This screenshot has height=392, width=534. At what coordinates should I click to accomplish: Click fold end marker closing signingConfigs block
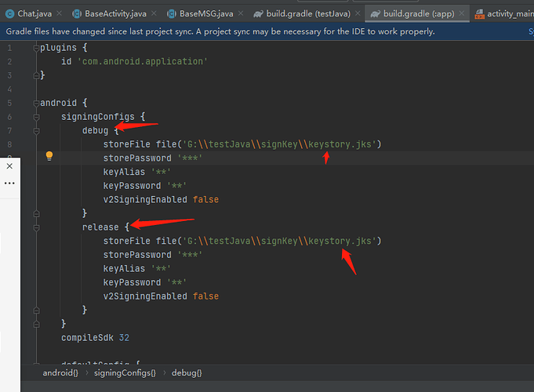36,325
